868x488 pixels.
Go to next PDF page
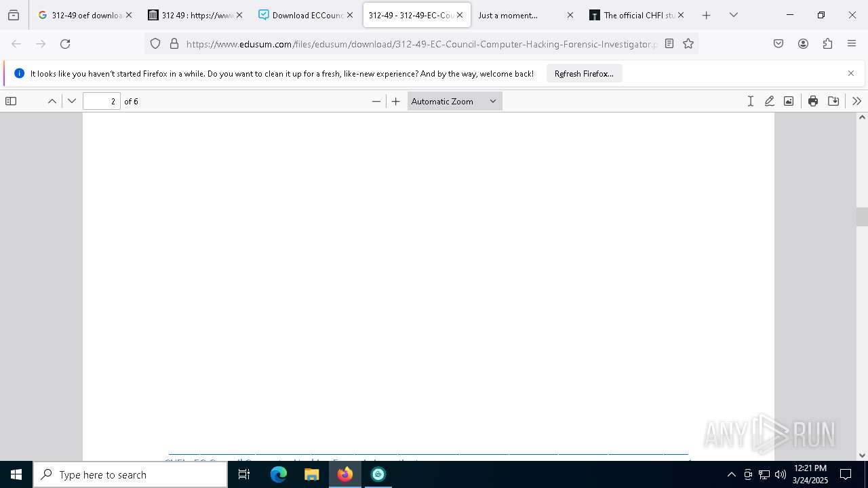(72, 101)
